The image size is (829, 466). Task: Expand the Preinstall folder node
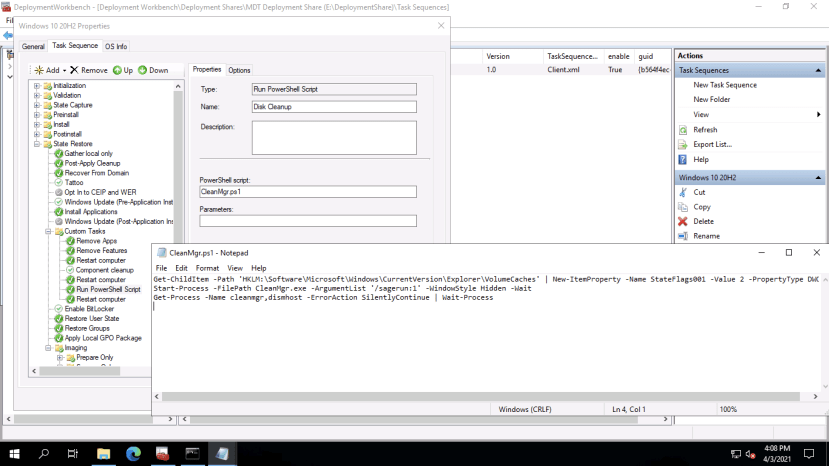(37, 115)
